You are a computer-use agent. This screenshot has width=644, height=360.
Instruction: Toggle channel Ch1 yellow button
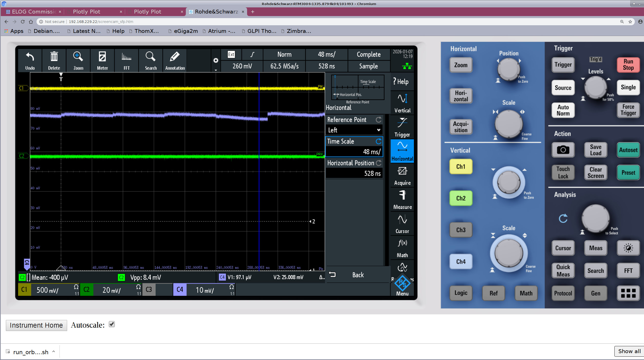[x=460, y=166]
